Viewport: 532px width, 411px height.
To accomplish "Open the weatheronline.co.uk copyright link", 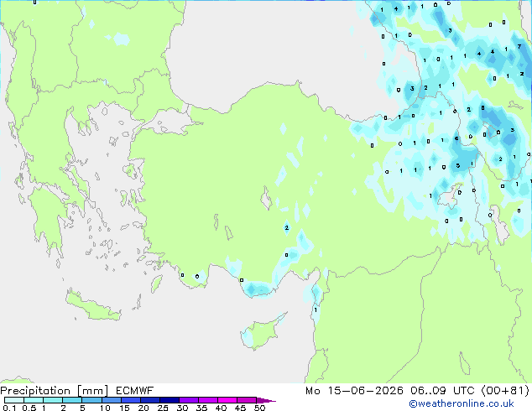I will pyautogui.click(x=462, y=403).
